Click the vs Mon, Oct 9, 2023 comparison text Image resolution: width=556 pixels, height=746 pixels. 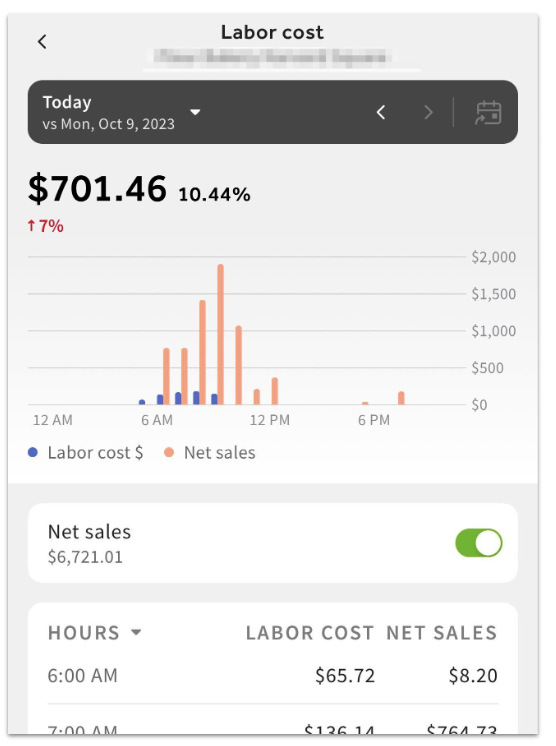[108, 124]
